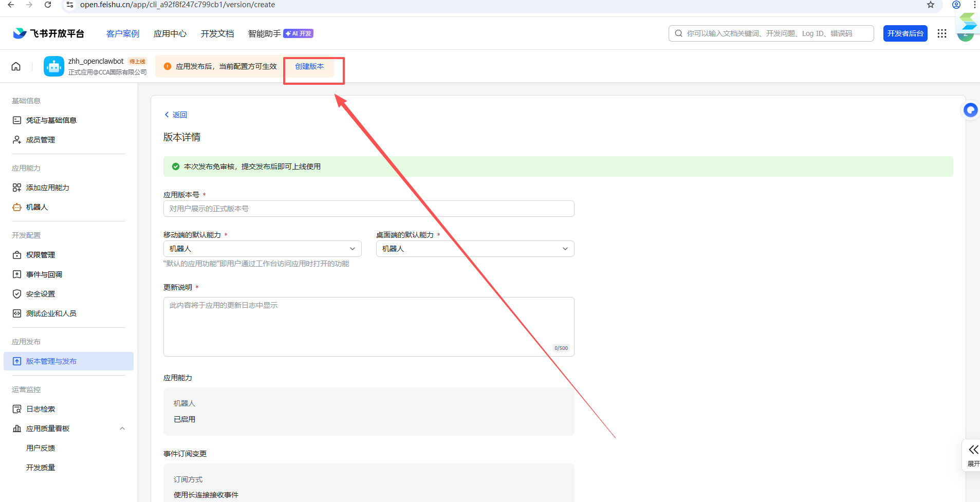Open the 桌面端的默认能力 dropdown

(475, 249)
